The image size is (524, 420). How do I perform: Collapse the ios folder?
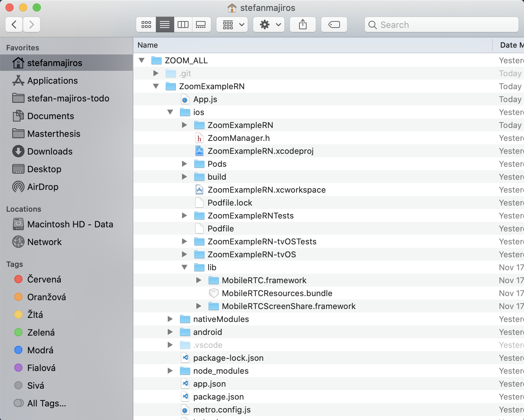click(170, 112)
